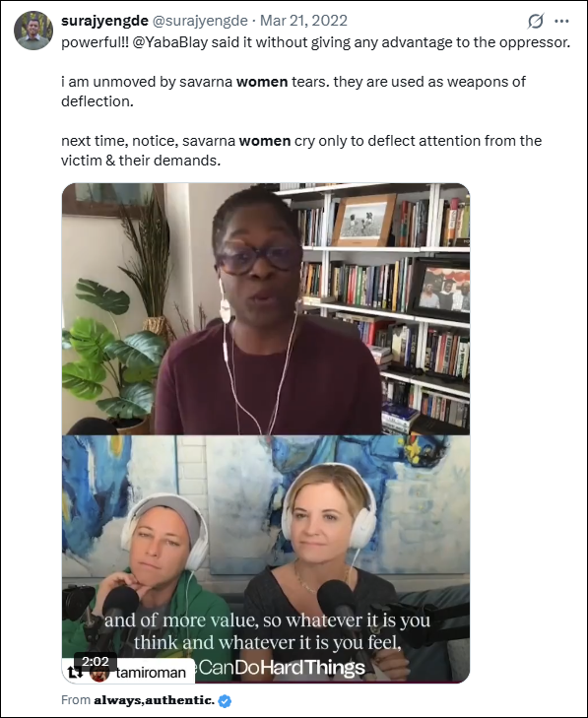Open the Mar 21, 2022 timestamp
The image size is (588, 718).
(x=303, y=21)
